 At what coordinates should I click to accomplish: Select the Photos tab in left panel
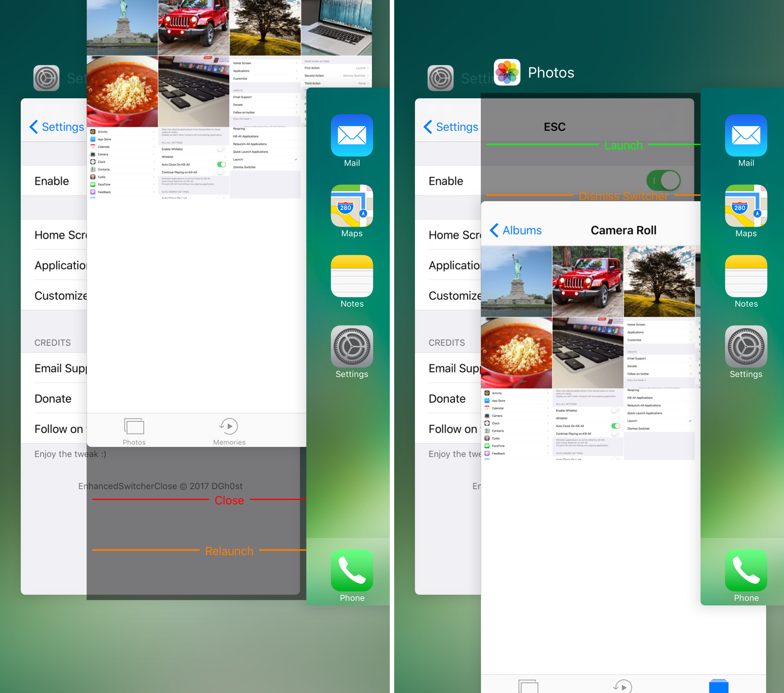pos(134,432)
